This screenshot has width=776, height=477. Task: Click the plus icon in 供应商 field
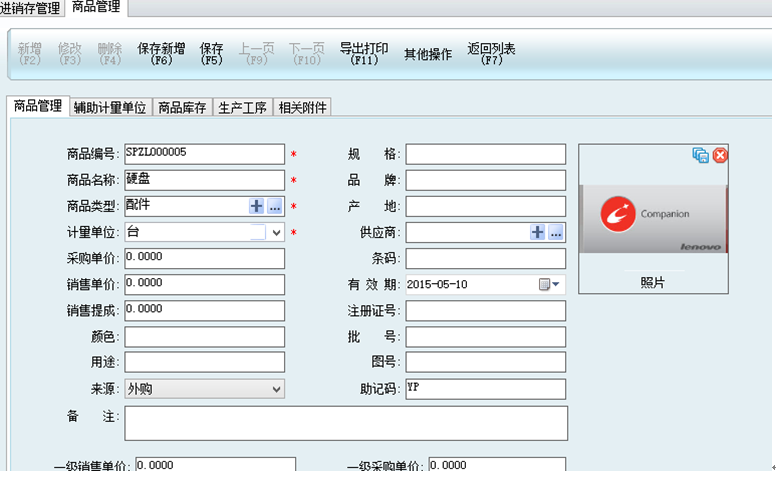[x=538, y=232]
